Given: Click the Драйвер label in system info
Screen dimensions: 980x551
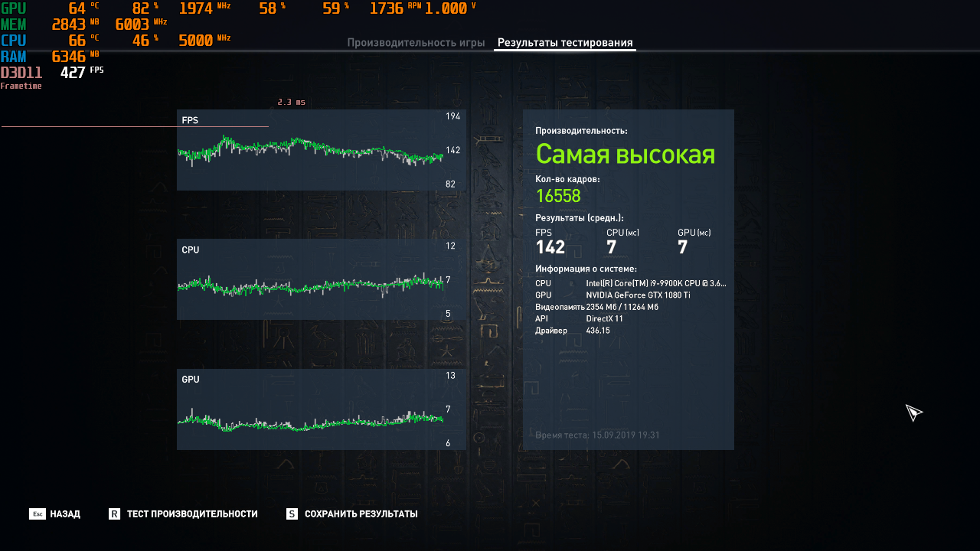Looking at the screenshot, I should 551,331.
